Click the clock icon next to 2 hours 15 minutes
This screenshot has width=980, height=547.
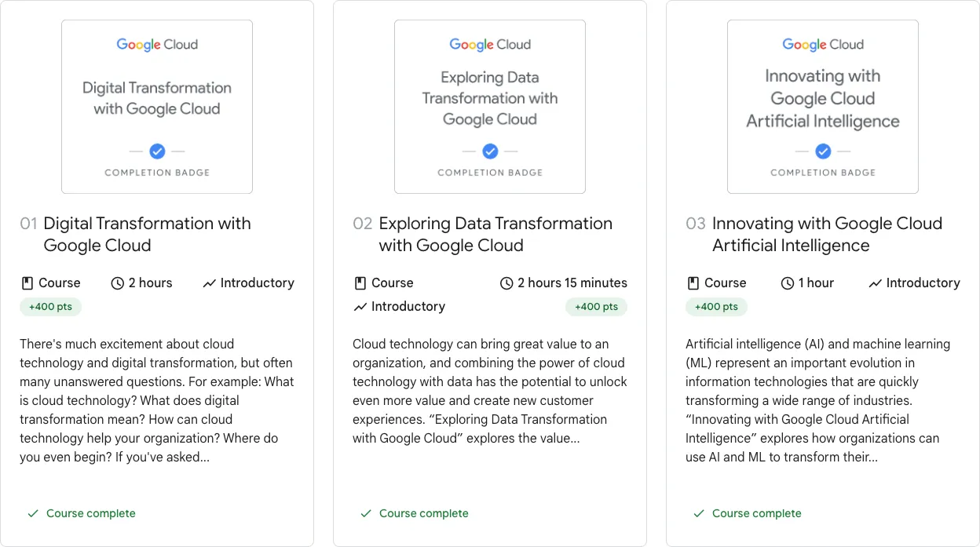coord(506,283)
